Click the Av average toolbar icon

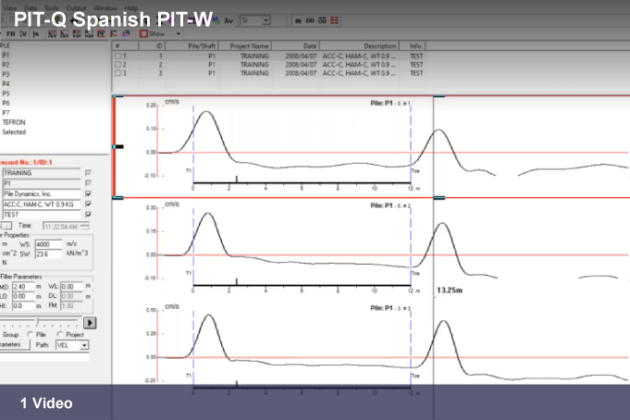(229, 20)
